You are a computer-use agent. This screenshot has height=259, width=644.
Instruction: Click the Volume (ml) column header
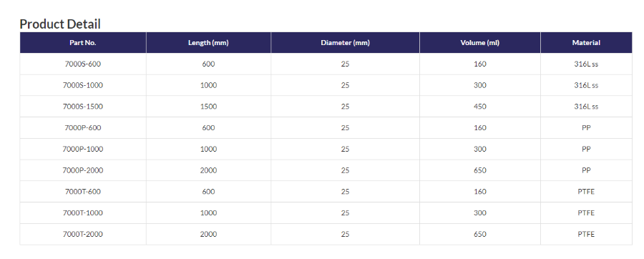(479, 43)
